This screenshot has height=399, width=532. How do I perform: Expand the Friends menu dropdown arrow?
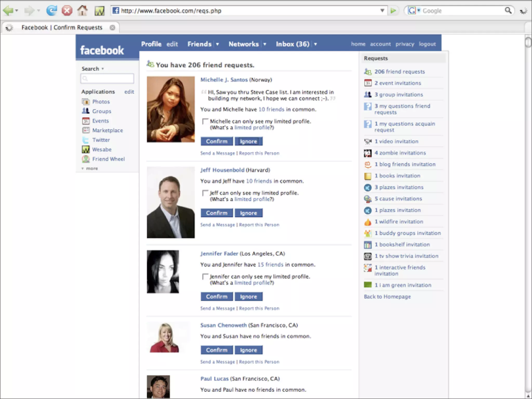217,44
